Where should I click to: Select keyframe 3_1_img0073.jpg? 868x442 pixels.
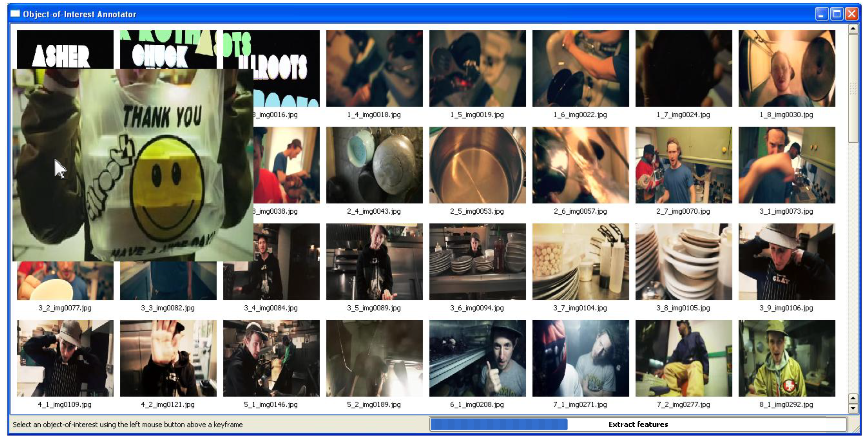787,165
